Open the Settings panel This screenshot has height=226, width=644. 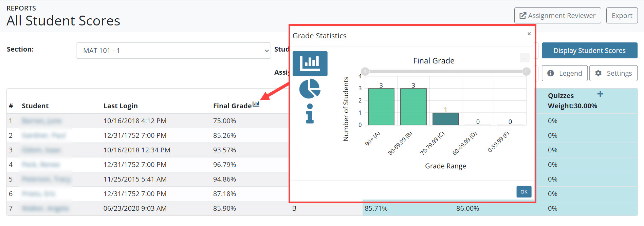point(613,73)
